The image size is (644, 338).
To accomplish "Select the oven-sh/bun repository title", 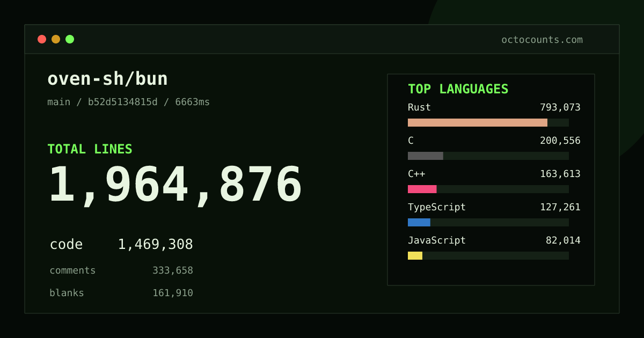I will [x=107, y=79].
